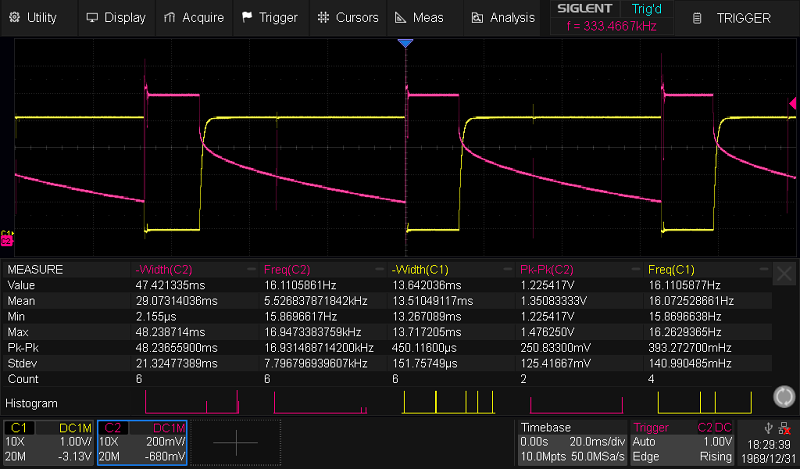Open the Timebase settings box

click(570, 441)
